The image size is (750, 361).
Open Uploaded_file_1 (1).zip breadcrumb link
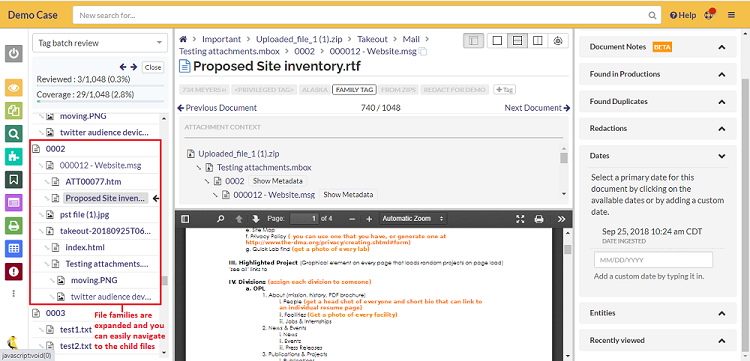tap(299, 39)
